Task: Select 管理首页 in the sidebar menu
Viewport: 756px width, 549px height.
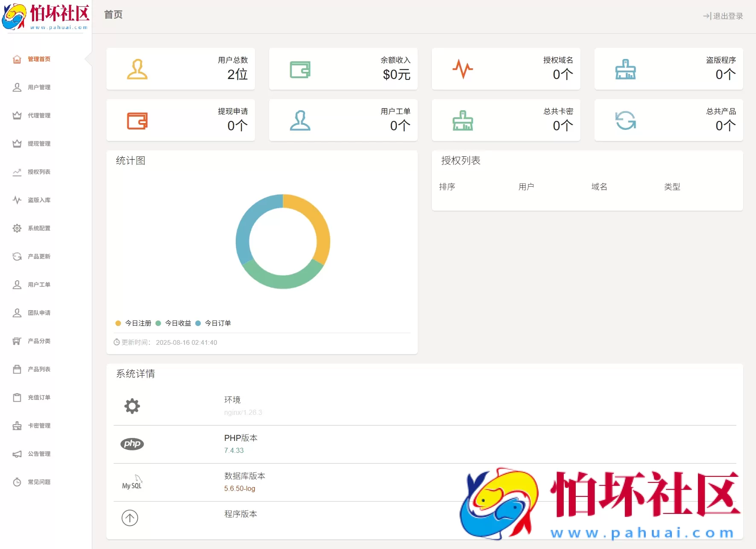Action: point(39,59)
